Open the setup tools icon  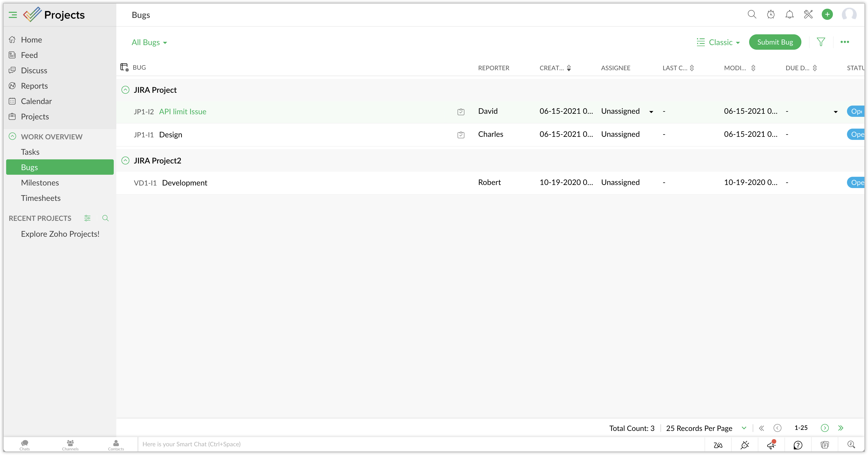[808, 15]
